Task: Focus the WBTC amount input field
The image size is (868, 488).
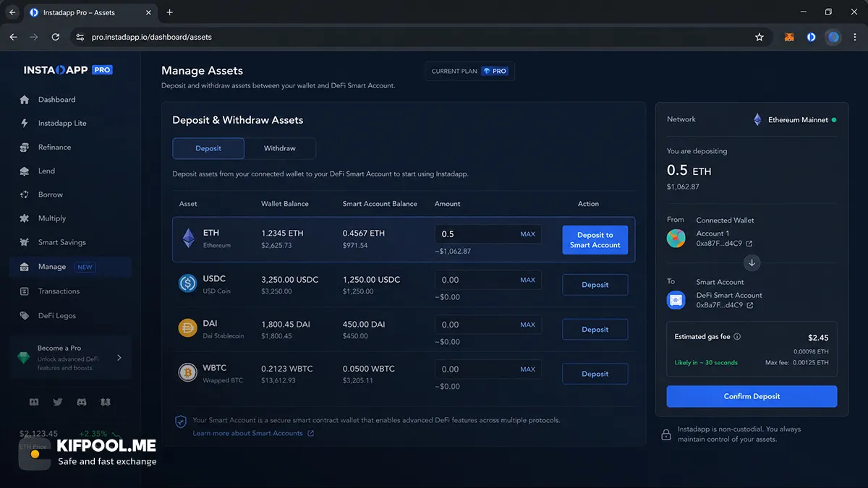Action: (488, 369)
